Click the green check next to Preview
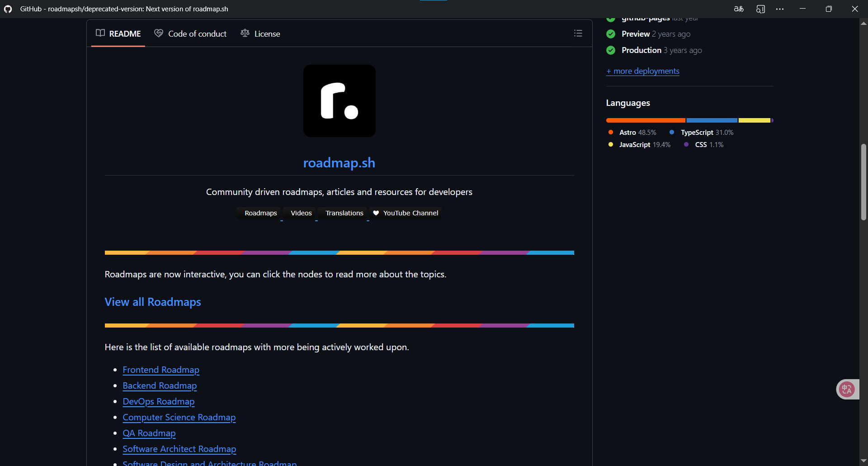868x466 pixels. [x=611, y=34]
